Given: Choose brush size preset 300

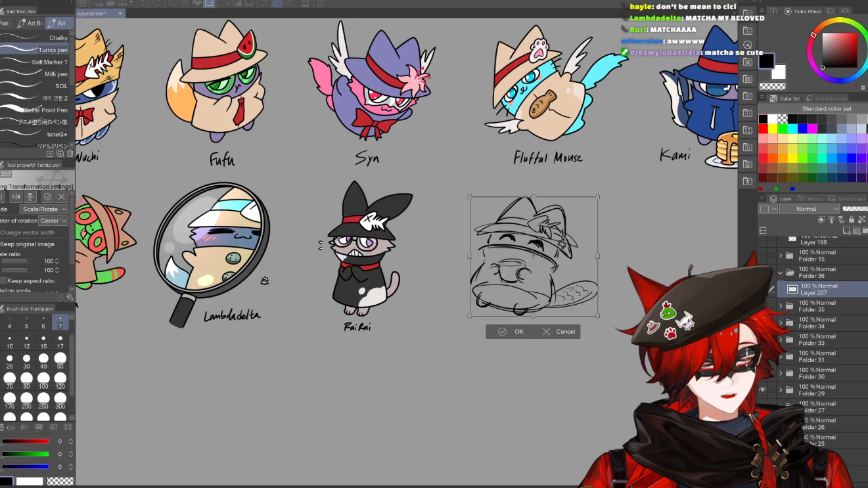Looking at the screenshot, I should (x=60, y=402).
